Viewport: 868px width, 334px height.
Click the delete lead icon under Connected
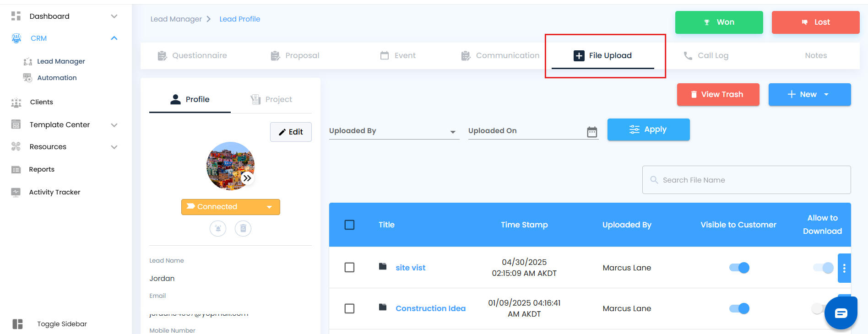pyautogui.click(x=243, y=228)
